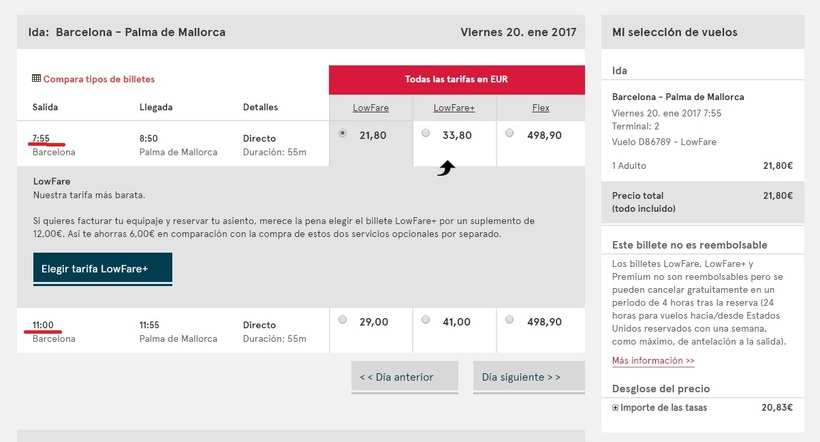Expand Importe de las tasas breakdown
Viewport: 820px width, 442px height.
point(615,408)
